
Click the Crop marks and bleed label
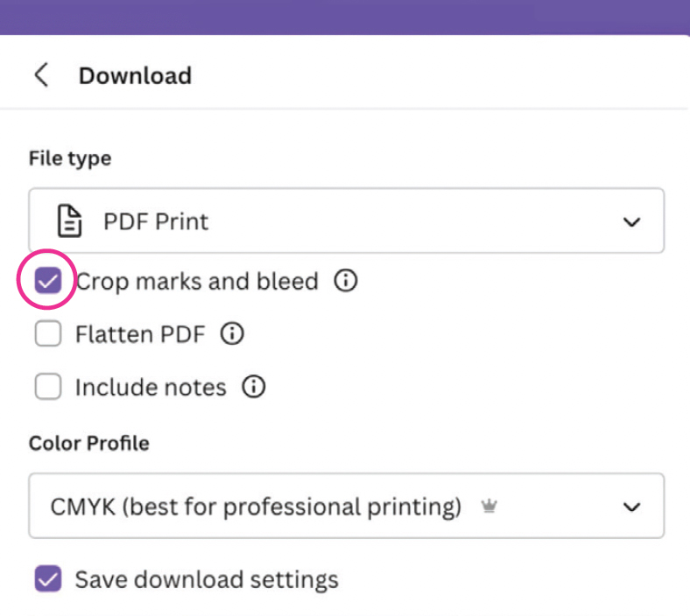(x=196, y=281)
